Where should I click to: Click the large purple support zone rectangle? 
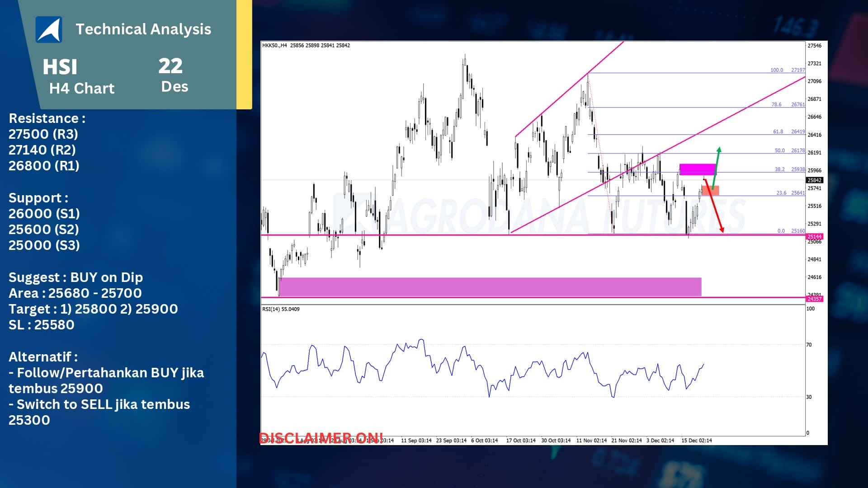[490, 287]
